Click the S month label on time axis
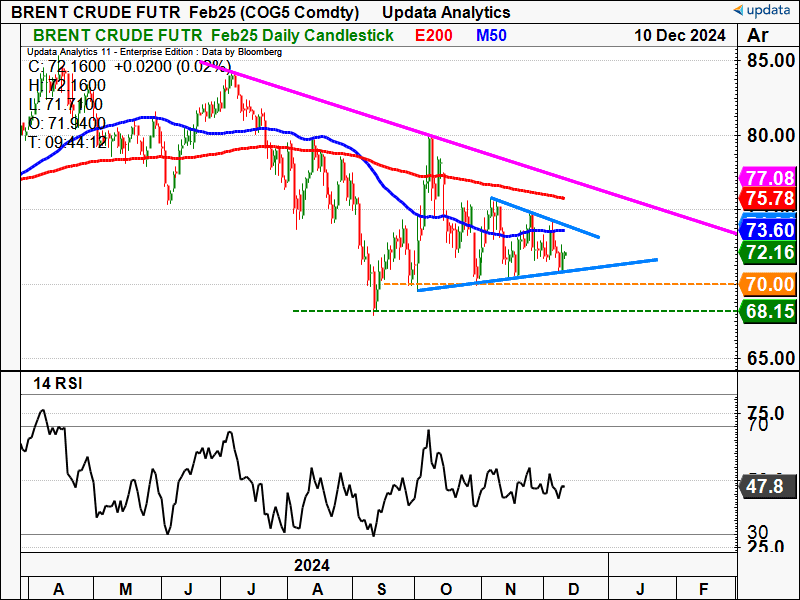The width and height of the screenshot is (800, 600). pos(382,589)
